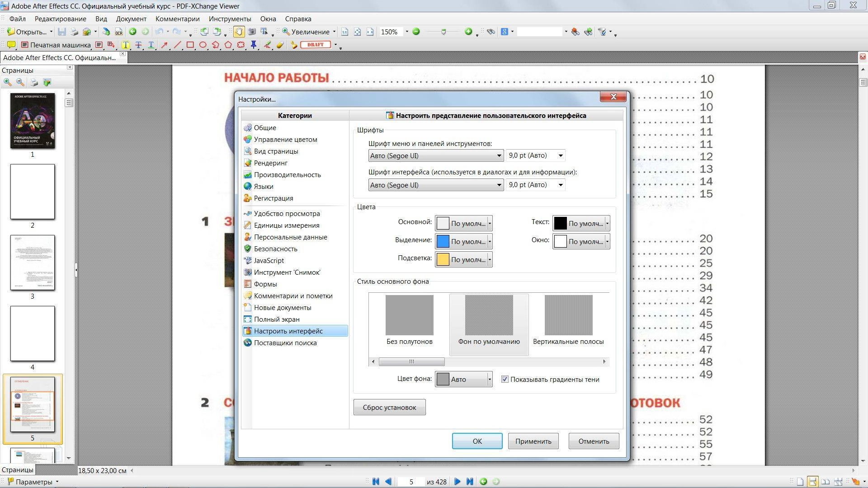Switch to facing pages layout
868x488 pixels.
coord(826,482)
